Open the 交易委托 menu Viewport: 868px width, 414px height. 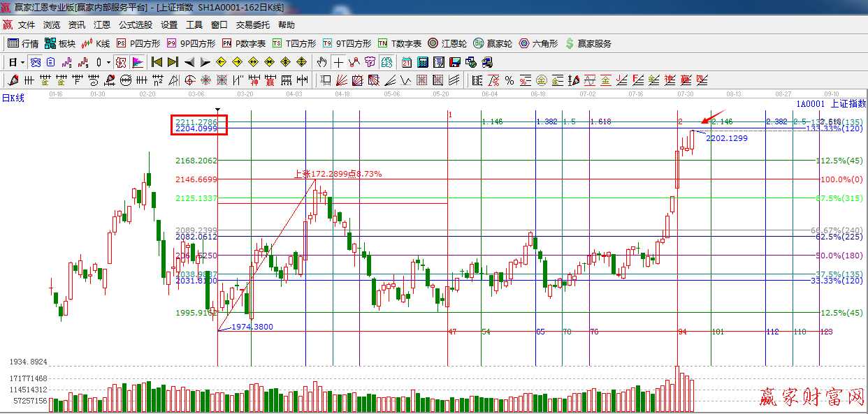[x=252, y=24]
